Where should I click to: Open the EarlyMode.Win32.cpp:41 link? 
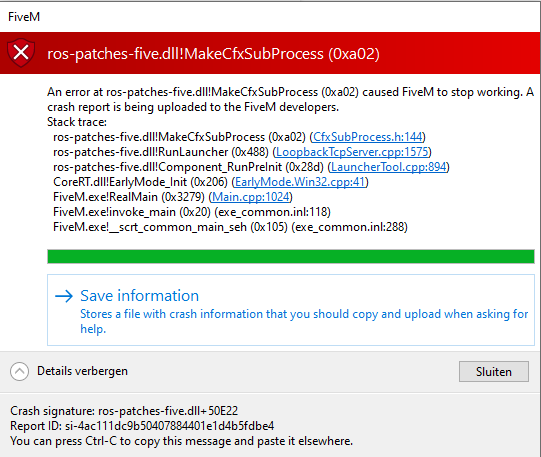[300, 182]
